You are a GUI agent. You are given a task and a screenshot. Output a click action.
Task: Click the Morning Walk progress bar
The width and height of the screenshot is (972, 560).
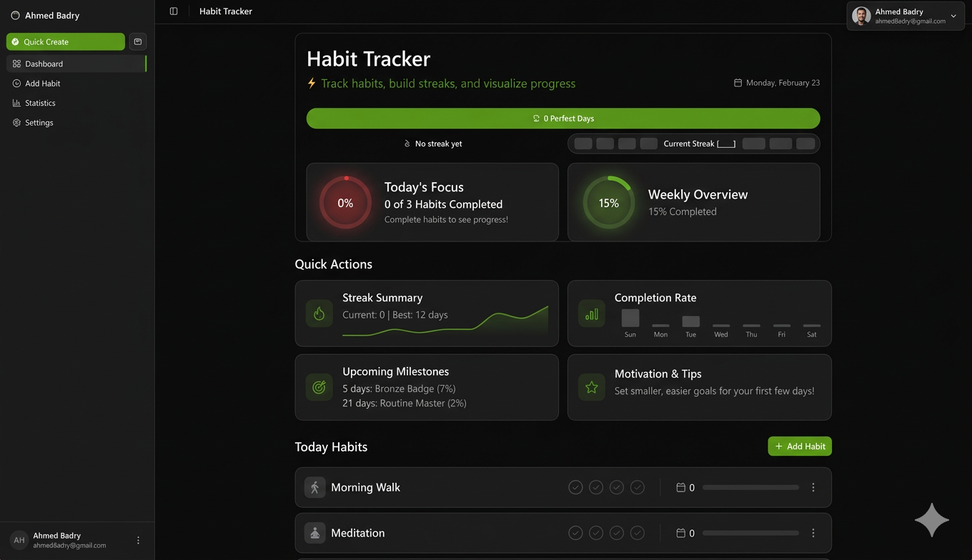pyautogui.click(x=751, y=488)
